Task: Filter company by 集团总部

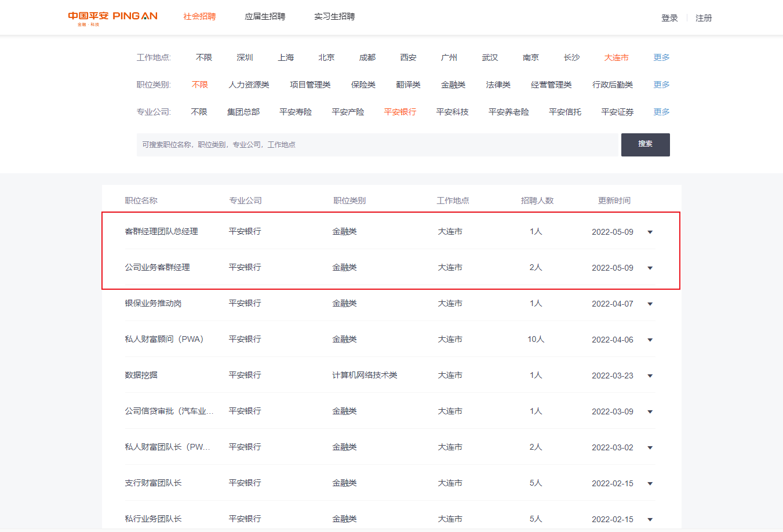Action: (x=243, y=112)
